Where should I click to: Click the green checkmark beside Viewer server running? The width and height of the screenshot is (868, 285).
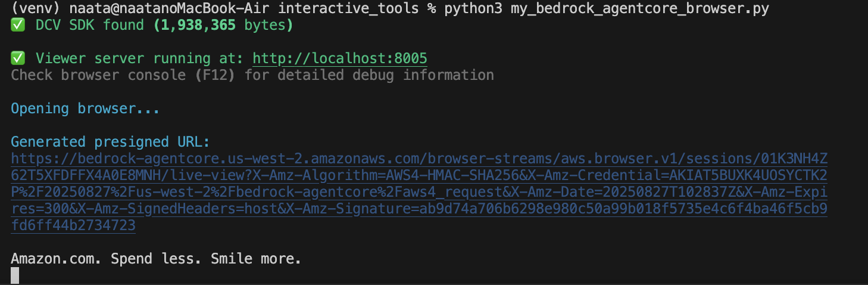[18, 58]
